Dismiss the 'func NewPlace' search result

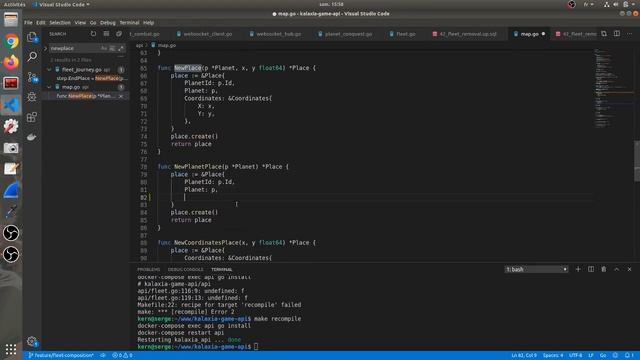click(x=121, y=96)
